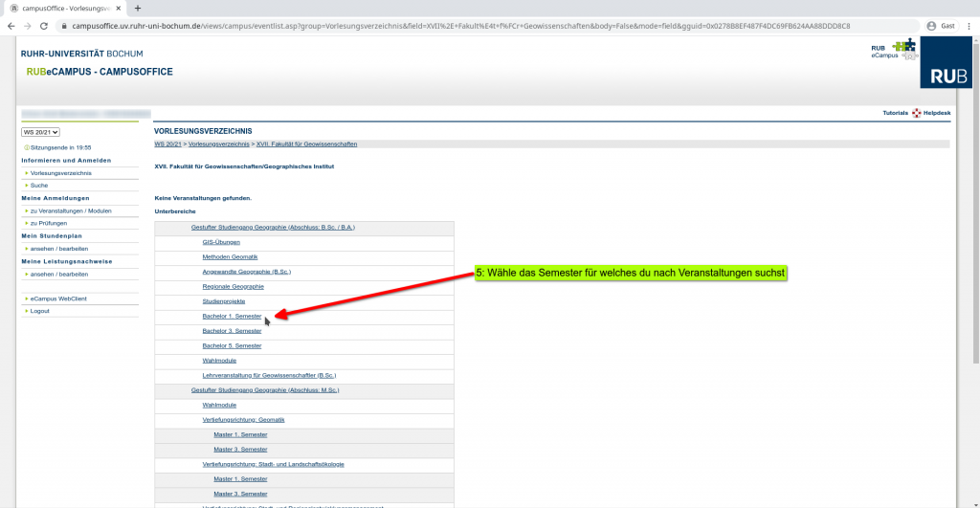
Task: Click the RUB eCampus puzzle logo
Action: pyautogui.click(x=902, y=48)
